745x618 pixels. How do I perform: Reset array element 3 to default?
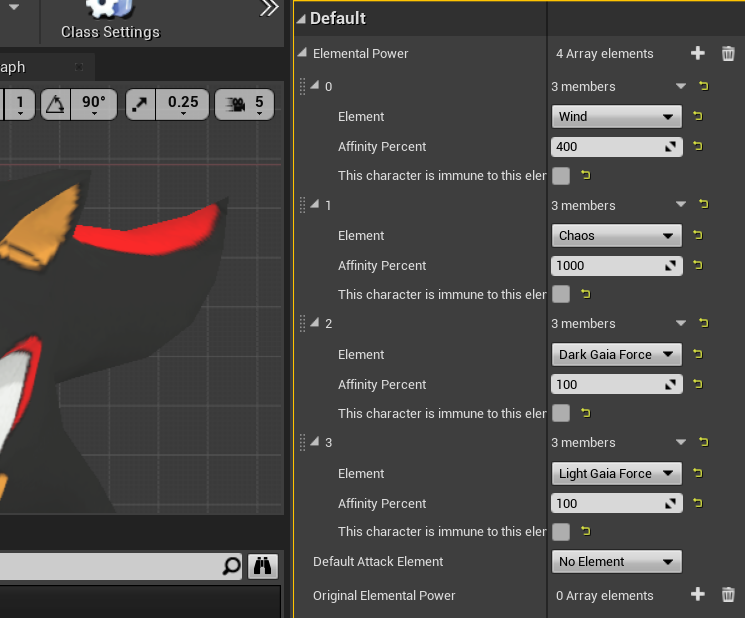704,442
